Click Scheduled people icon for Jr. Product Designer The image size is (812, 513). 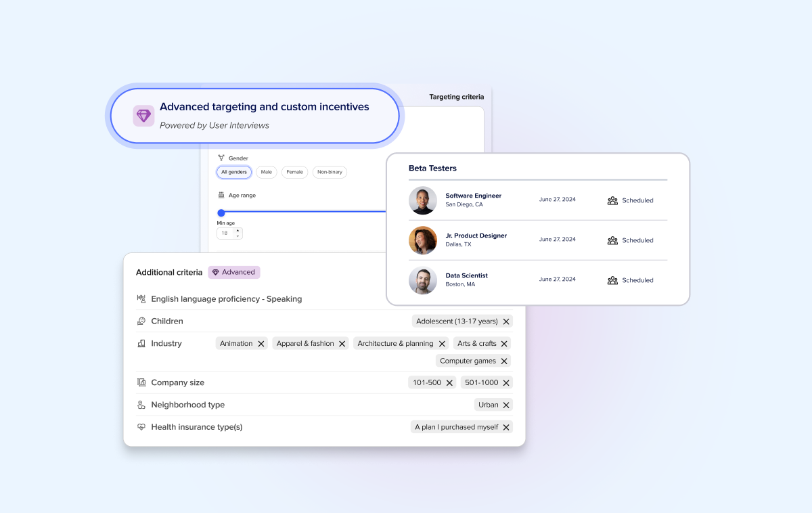(612, 240)
